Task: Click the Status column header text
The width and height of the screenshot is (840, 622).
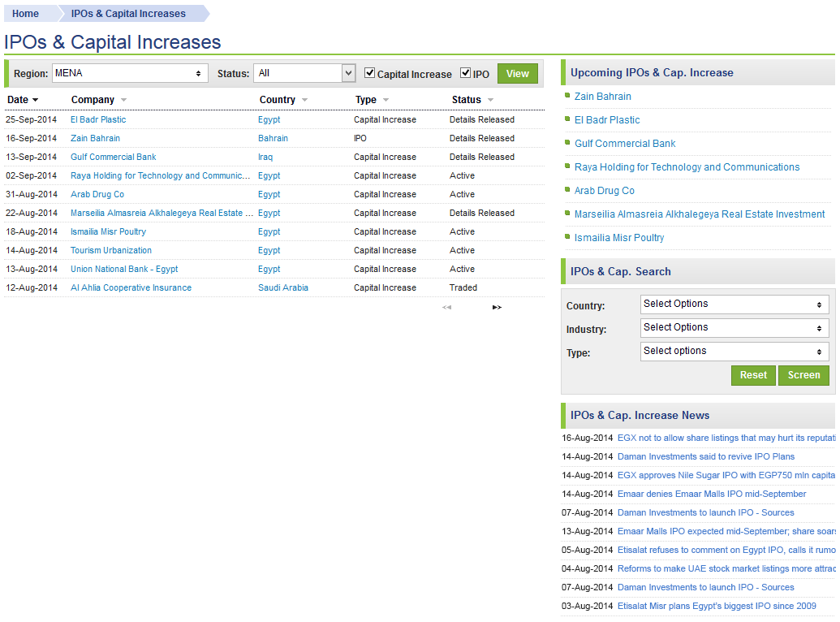Action: tap(466, 100)
